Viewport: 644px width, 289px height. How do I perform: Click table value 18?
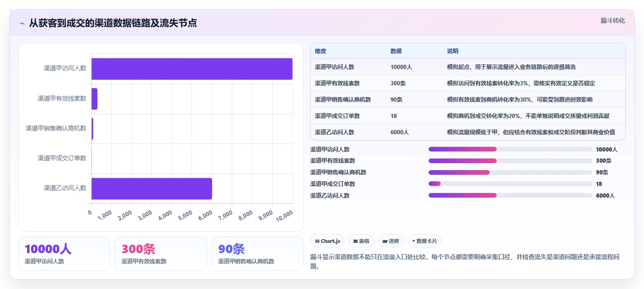click(394, 116)
